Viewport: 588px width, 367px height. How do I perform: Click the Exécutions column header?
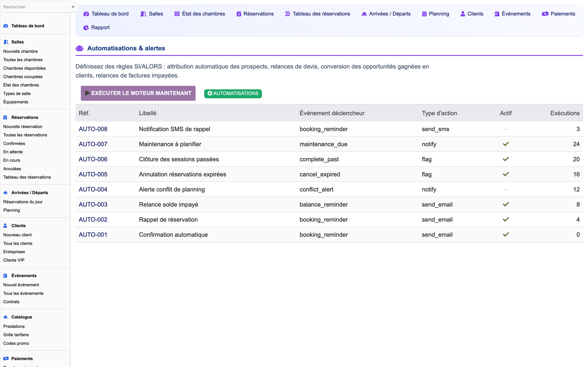click(565, 113)
